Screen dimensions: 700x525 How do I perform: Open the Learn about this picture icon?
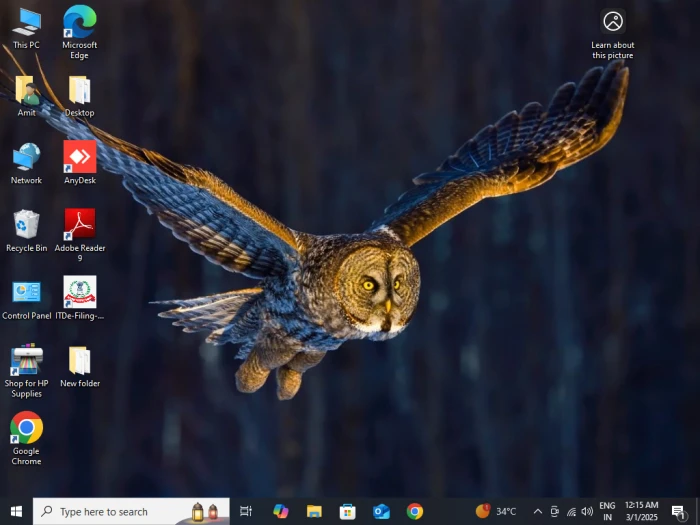click(x=613, y=22)
